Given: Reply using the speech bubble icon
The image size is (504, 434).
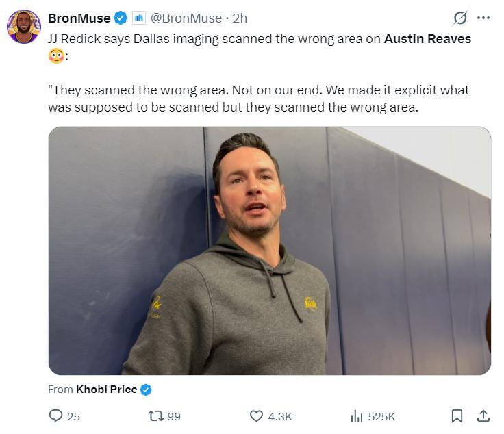Looking at the screenshot, I should [x=56, y=416].
